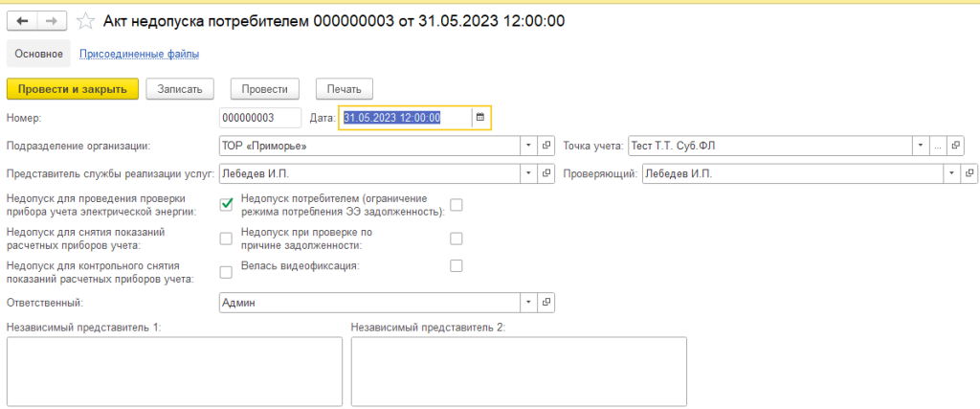Screen dimensions: 980x409
Task: Uncheck Недопуск для проведения проверки прибора учета
Action: (227, 205)
